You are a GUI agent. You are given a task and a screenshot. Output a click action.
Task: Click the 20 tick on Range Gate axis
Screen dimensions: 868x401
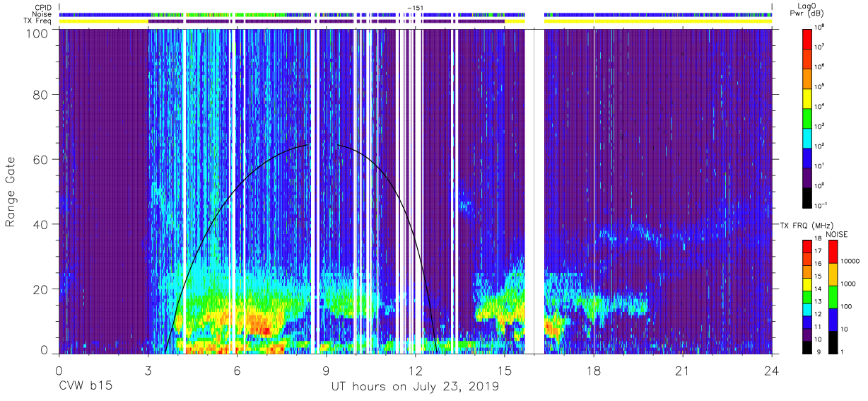(41, 289)
